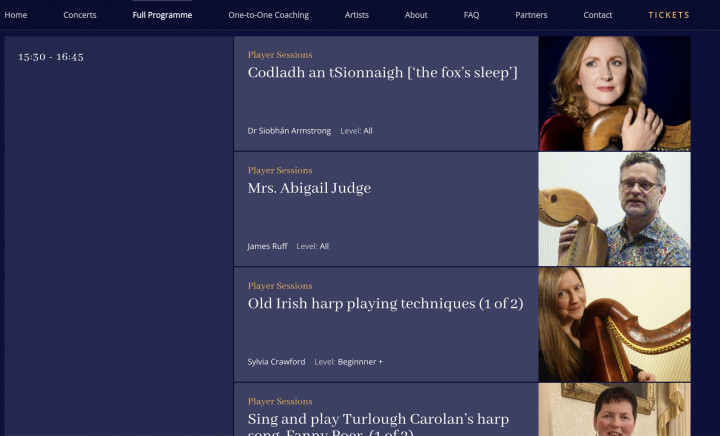Click Sylvia Crawford's photo thumbnail

point(614,324)
